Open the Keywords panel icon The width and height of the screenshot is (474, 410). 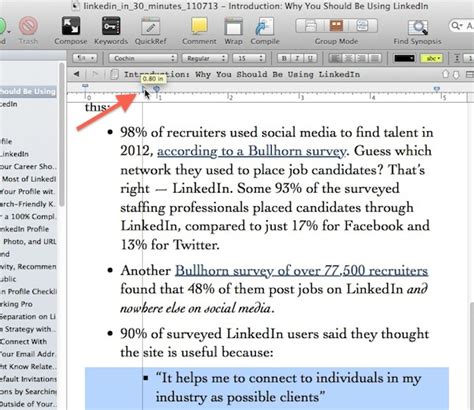[111, 26]
